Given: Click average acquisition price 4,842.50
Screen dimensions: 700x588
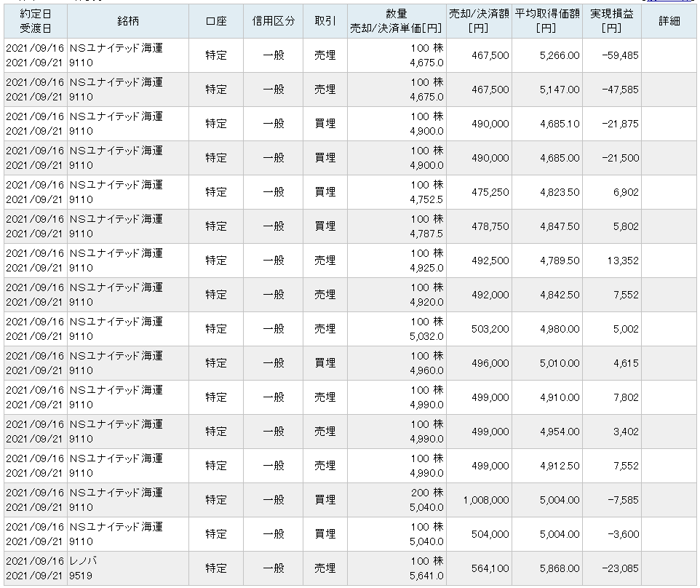Looking at the screenshot, I should (560, 295).
